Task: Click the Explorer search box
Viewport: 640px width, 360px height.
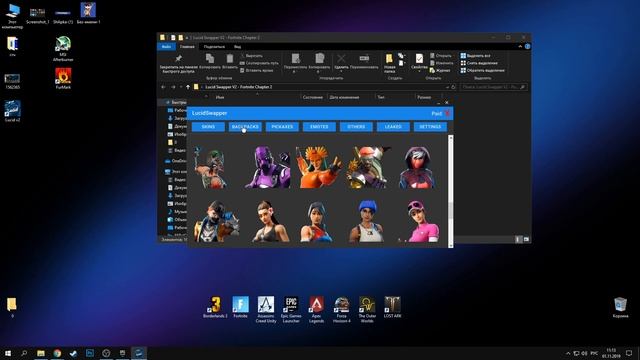Action: click(x=493, y=87)
